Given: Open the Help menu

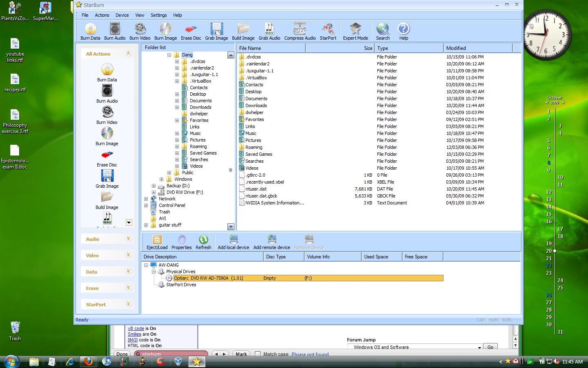Looking at the screenshot, I should point(177,15).
